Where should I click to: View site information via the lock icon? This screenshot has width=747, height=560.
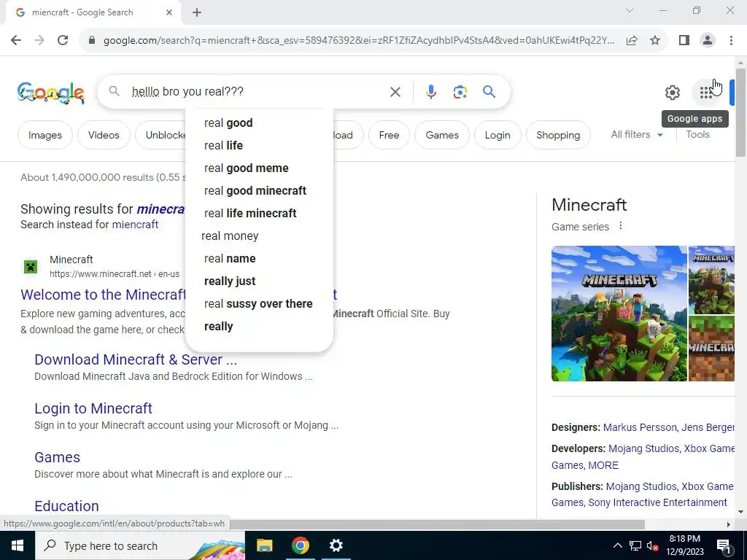(x=92, y=41)
